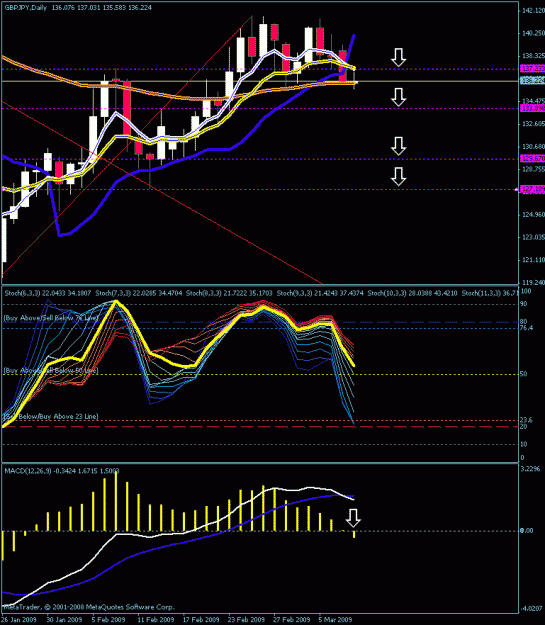Click the 23 Feb 2009 date label

pyautogui.click(x=246, y=620)
